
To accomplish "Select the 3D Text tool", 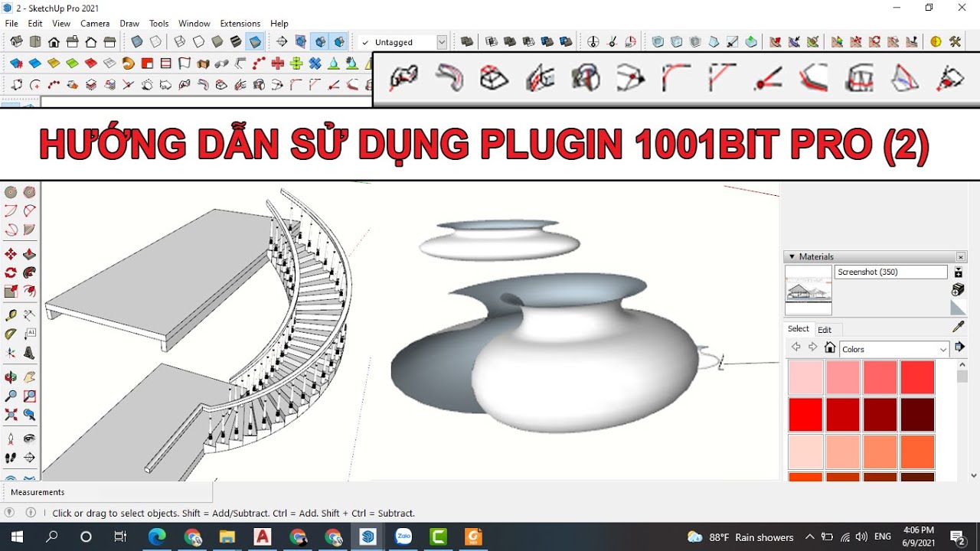I will [29, 353].
